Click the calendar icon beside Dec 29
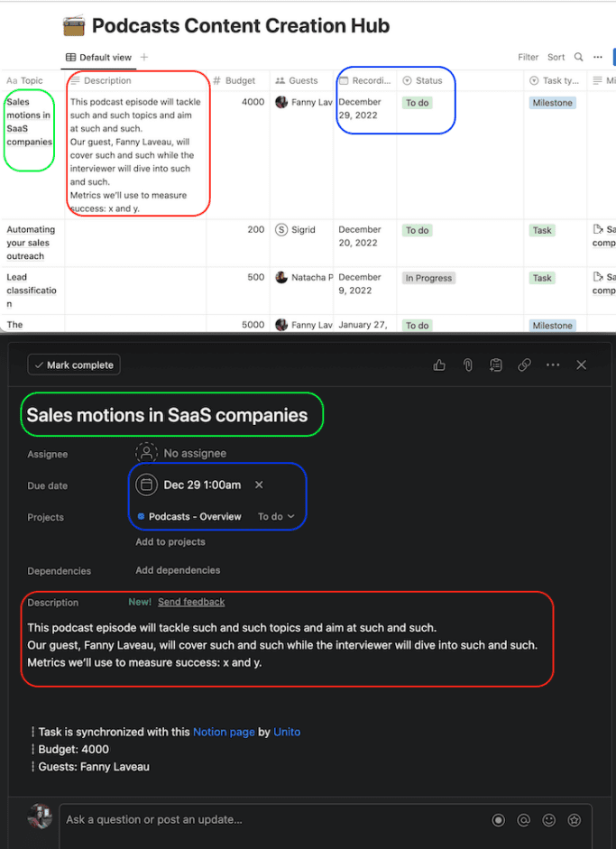The image size is (616, 849). coord(146,484)
